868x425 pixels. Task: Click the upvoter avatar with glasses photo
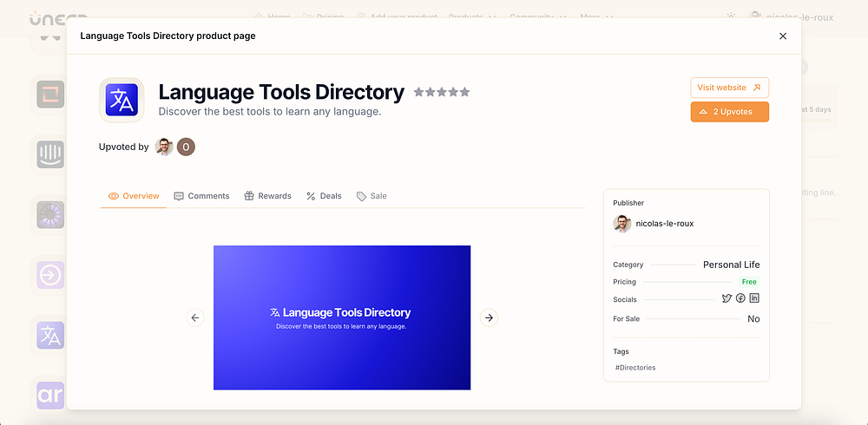pos(164,147)
